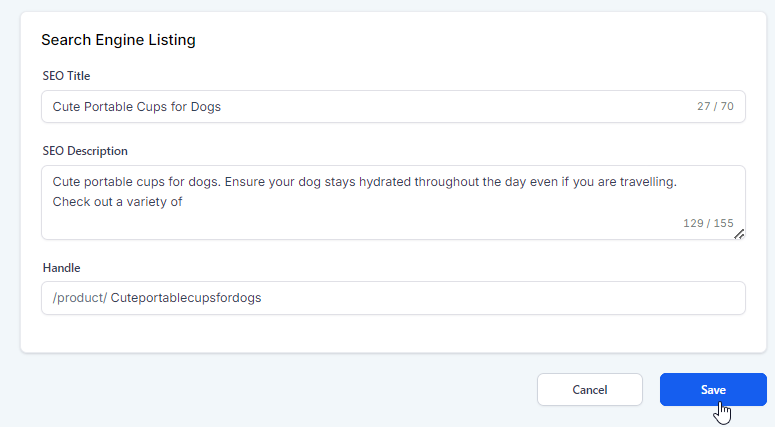Click the Cuteportablecupsfordogs handle text

(186, 297)
